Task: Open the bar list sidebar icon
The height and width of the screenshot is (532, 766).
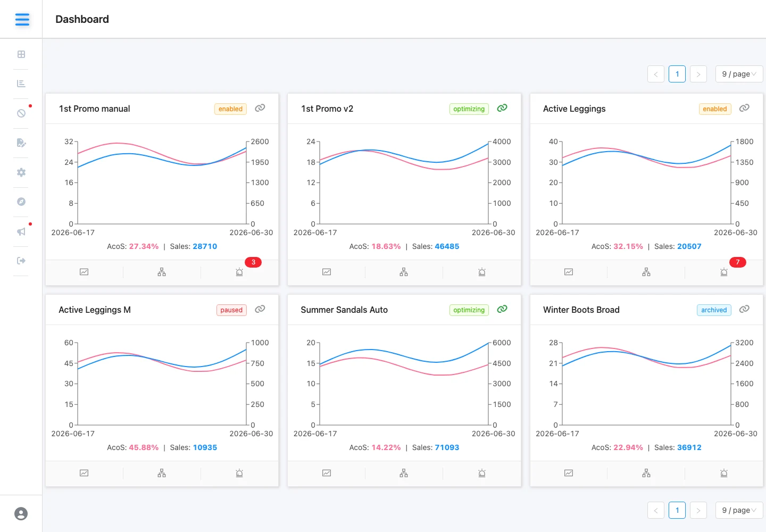Action: point(21,84)
